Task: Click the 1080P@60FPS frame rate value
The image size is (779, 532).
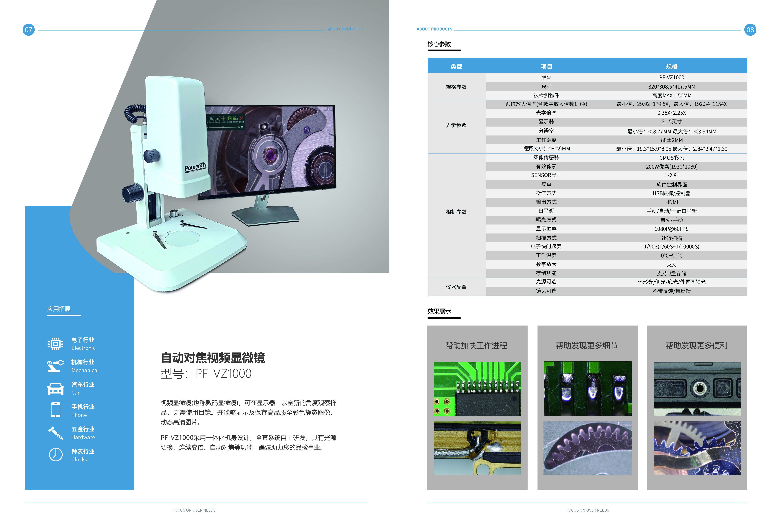Action: (671, 229)
